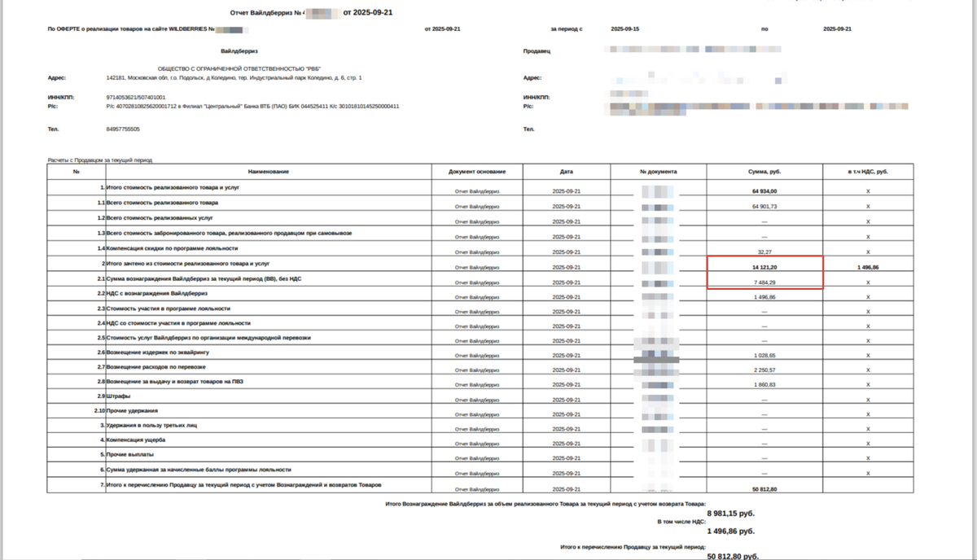Select row "Сумма удержанная за начисленные баллы программы лояльности"

tap(480, 471)
